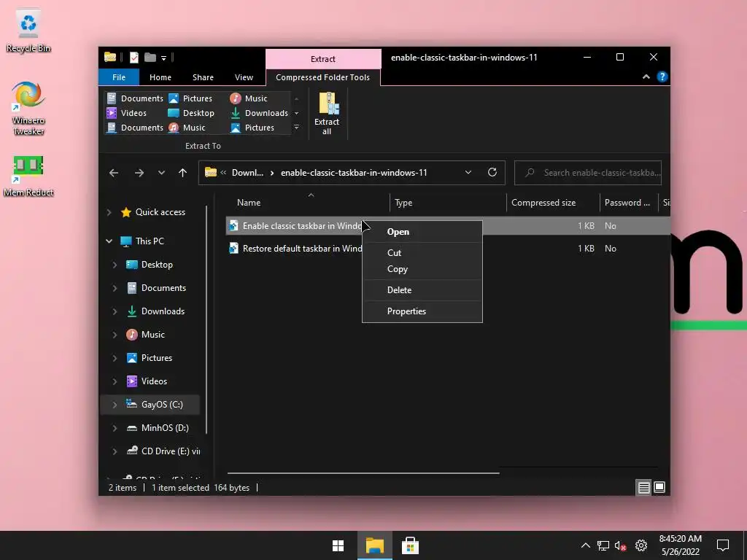Refresh the current folder view
747x560 pixels.
pyautogui.click(x=492, y=172)
